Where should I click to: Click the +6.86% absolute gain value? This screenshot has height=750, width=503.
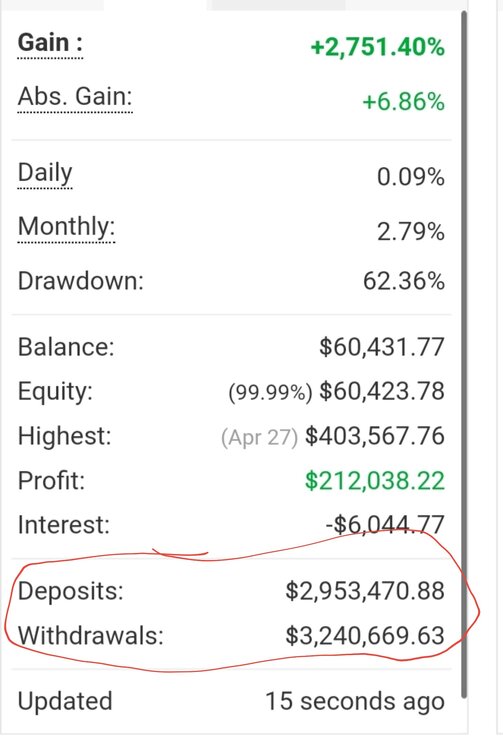[x=404, y=102]
